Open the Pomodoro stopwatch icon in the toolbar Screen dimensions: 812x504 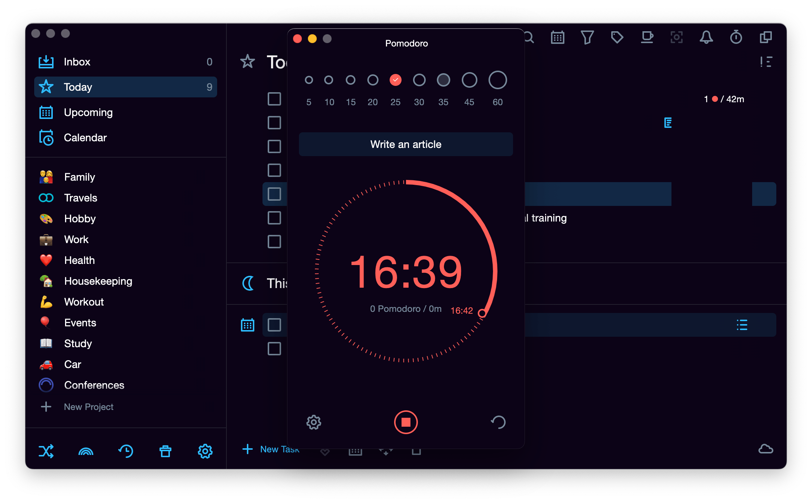coord(736,37)
